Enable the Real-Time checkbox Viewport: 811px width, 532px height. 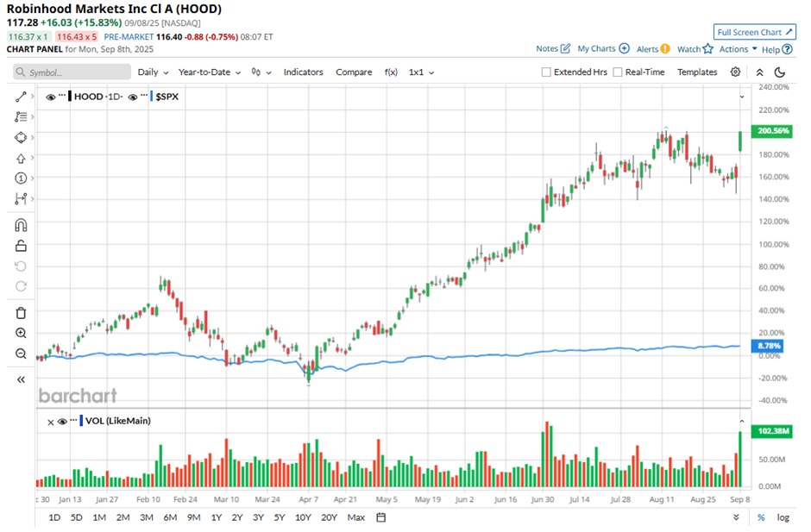(618, 72)
